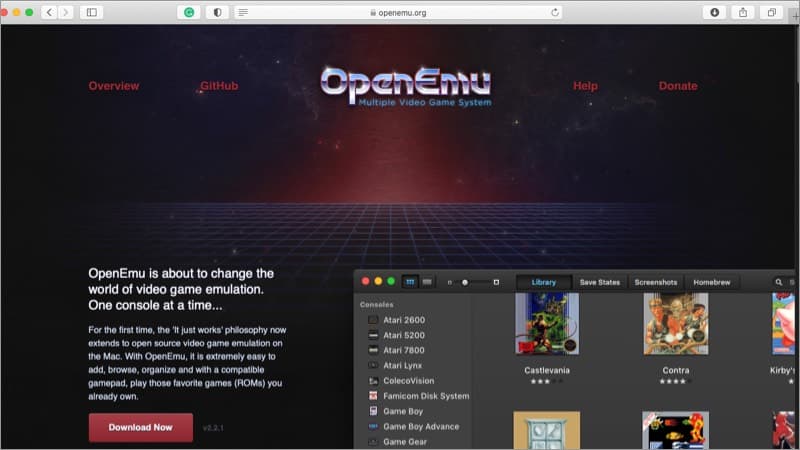
Task: Go back with Safari's back arrow
Action: point(49,12)
